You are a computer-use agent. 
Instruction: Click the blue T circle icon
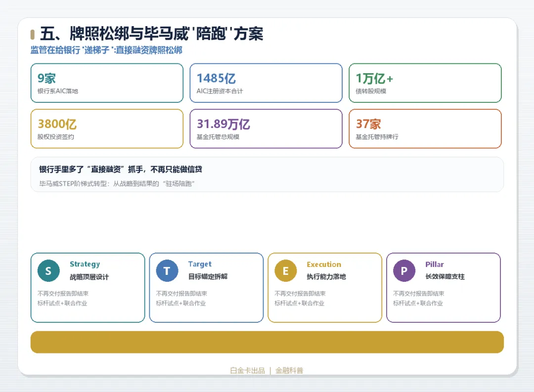(x=167, y=271)
